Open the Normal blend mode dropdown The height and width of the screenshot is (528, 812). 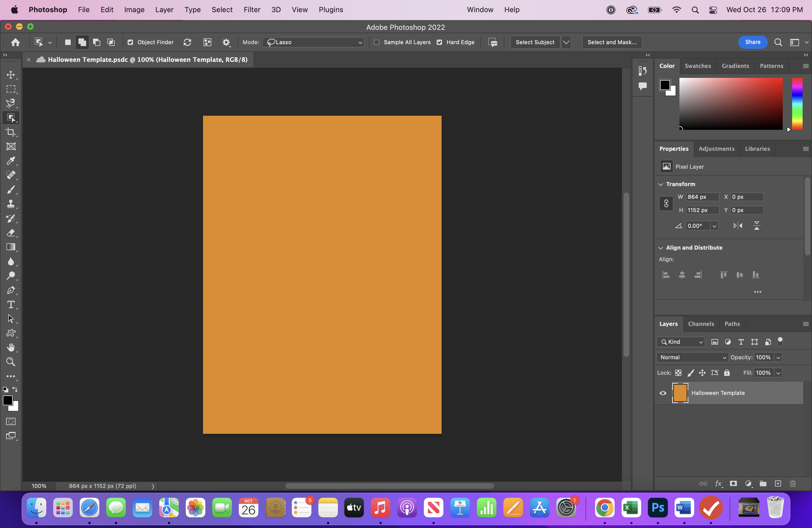pyautogui.click(x=692, y=357)
